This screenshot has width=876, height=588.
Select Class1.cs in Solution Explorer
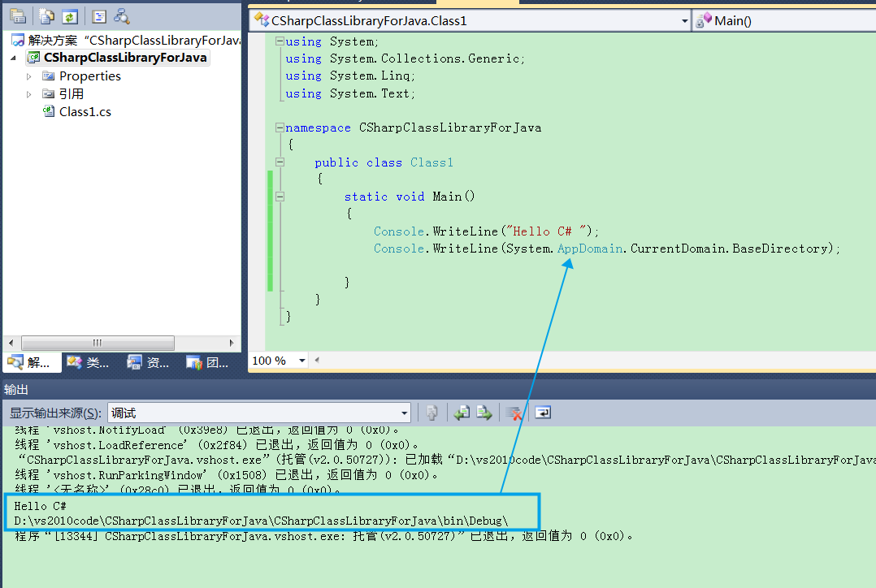coord(85,111)
